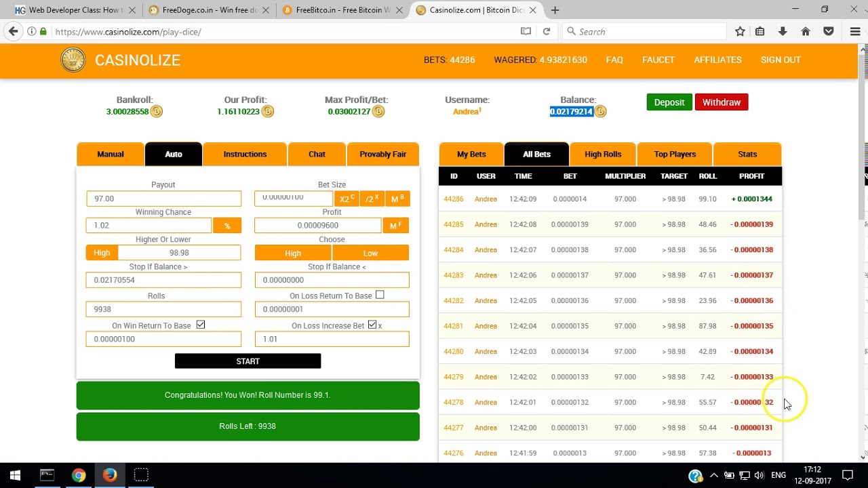
Task: Open the Provably Fair tab
Action: point(383,154)
